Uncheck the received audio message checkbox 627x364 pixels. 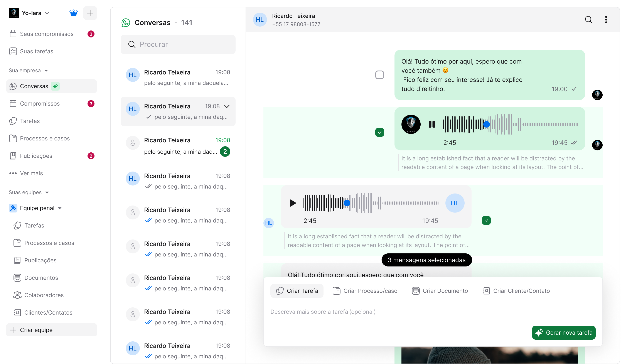pos(486,221)
